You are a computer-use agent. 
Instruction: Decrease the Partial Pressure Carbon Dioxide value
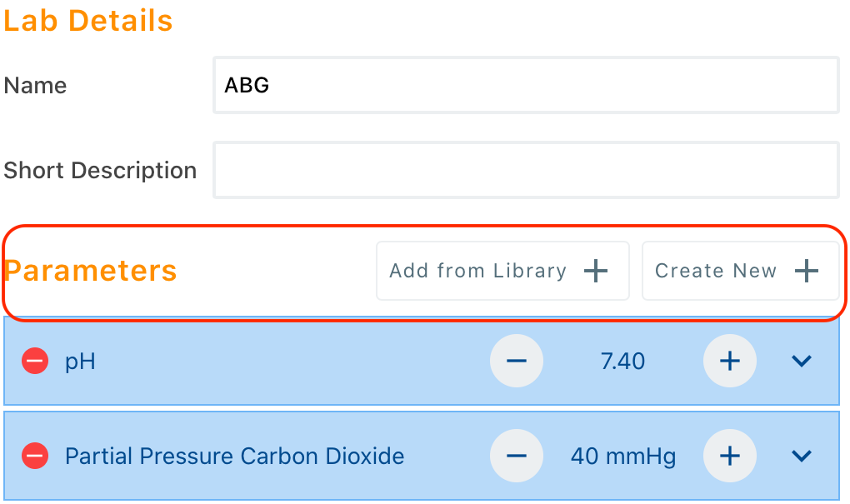(516, 456)
